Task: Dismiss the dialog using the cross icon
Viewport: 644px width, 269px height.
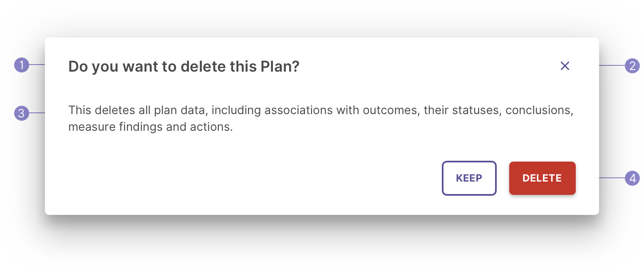Action: click(x=565, y=66)
